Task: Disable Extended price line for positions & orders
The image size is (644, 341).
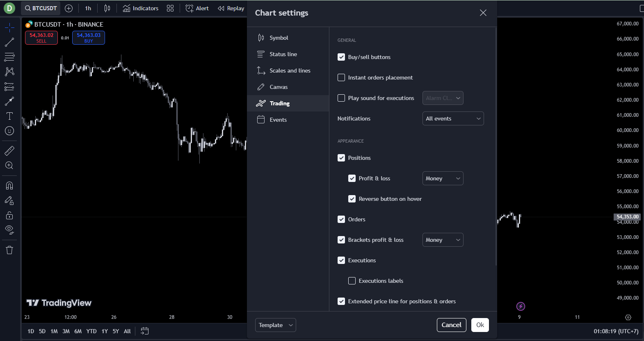Action: (x=341, y=301)
